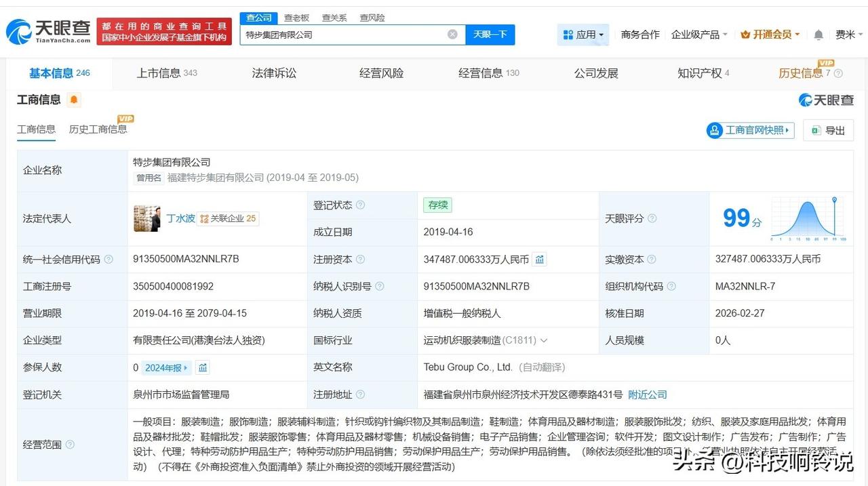Click the 曾用名 former-name tag
868x486 pixels.
[x=149, y=178]
